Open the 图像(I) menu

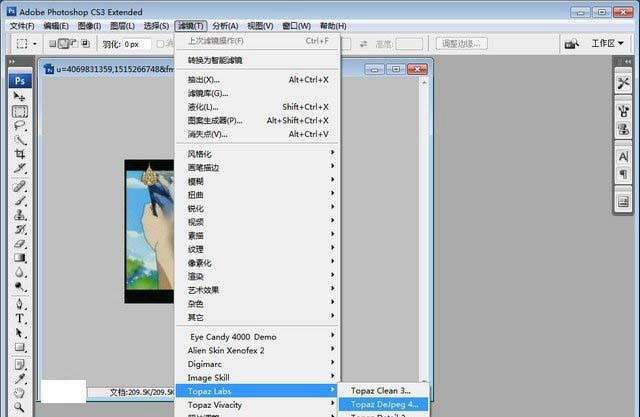point(89,26)
